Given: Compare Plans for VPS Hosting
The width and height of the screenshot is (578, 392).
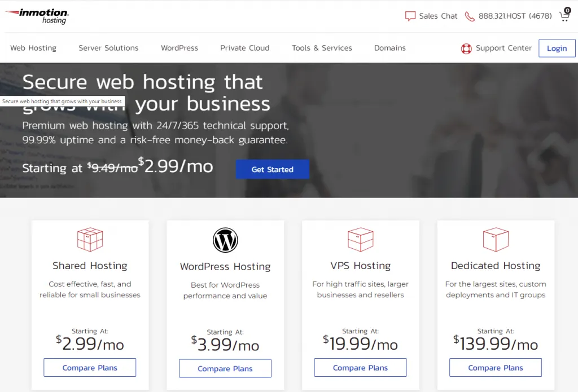Looking at the screenshot, I should pos(361,368).
